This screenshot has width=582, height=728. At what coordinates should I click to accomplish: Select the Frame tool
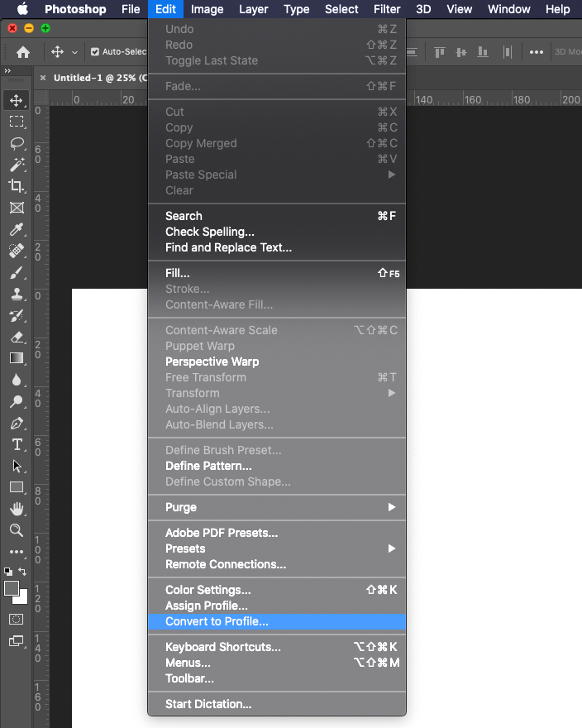[x=17, y=208]
